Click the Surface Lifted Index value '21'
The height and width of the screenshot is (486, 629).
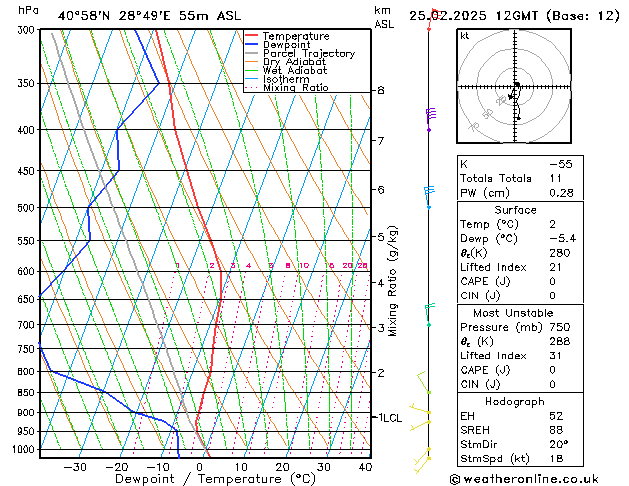point(555,267)
